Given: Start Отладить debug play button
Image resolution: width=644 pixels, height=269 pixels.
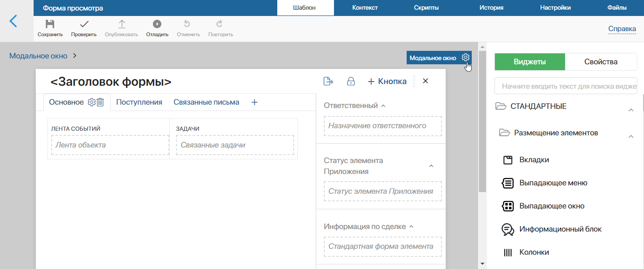Looking at the screenshot, I should pyautogui.click(x=157, y=24).
